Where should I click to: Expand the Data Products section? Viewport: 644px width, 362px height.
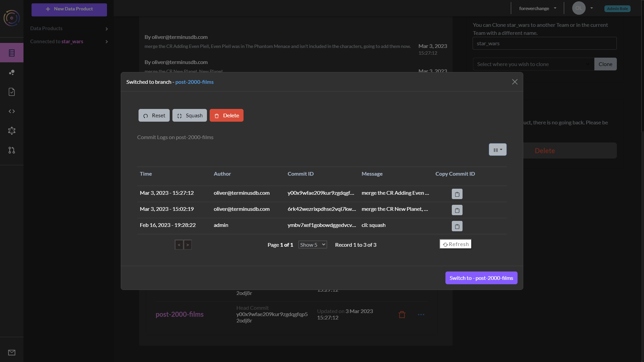coord(69,28)
